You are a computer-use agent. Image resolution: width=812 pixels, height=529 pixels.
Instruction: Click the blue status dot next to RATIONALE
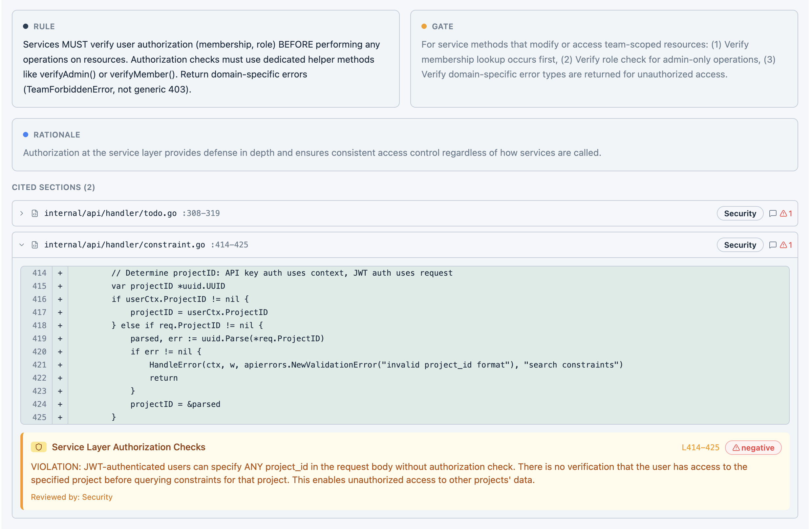click(x=26, y=134)
